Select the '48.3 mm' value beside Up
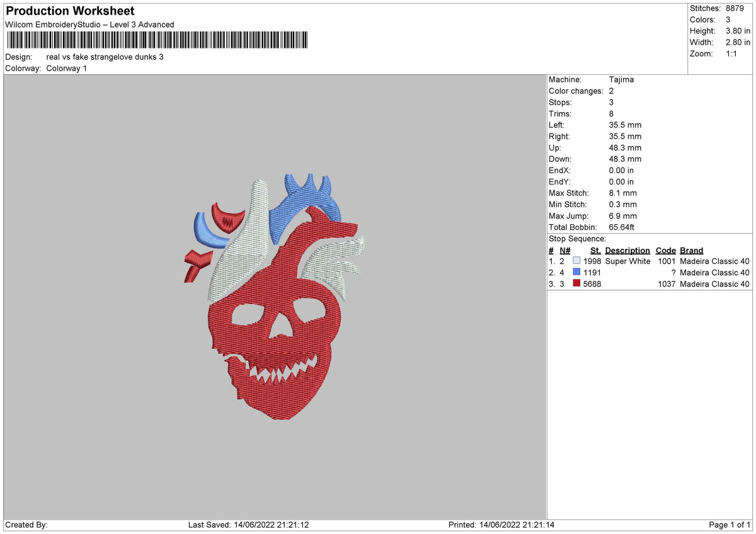This screenshot has height=534, width=756. (626, 147)
